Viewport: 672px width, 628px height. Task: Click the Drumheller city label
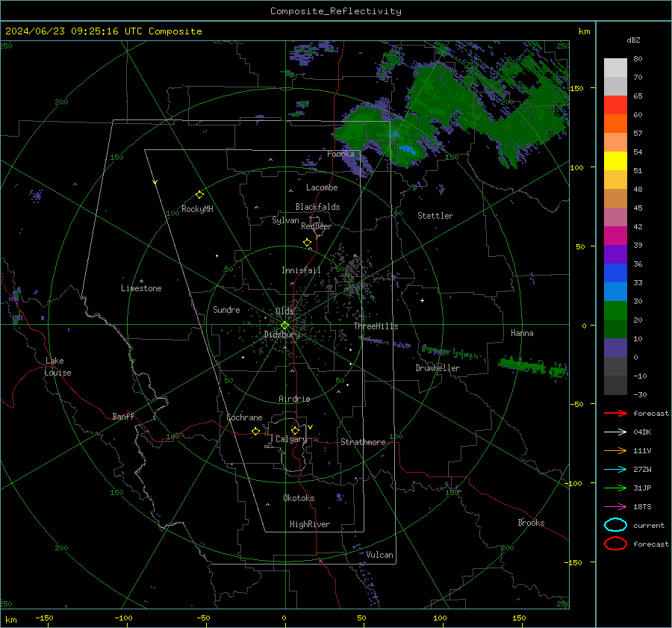(x=438, y=368)
